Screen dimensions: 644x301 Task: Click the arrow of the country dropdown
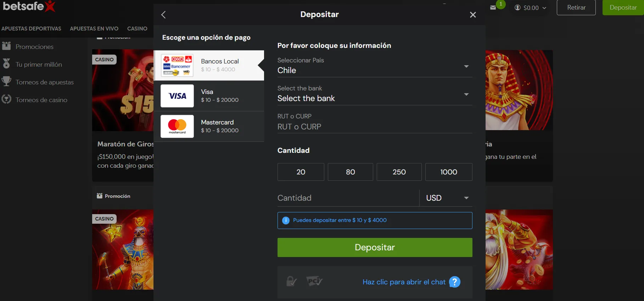[466, 66]
